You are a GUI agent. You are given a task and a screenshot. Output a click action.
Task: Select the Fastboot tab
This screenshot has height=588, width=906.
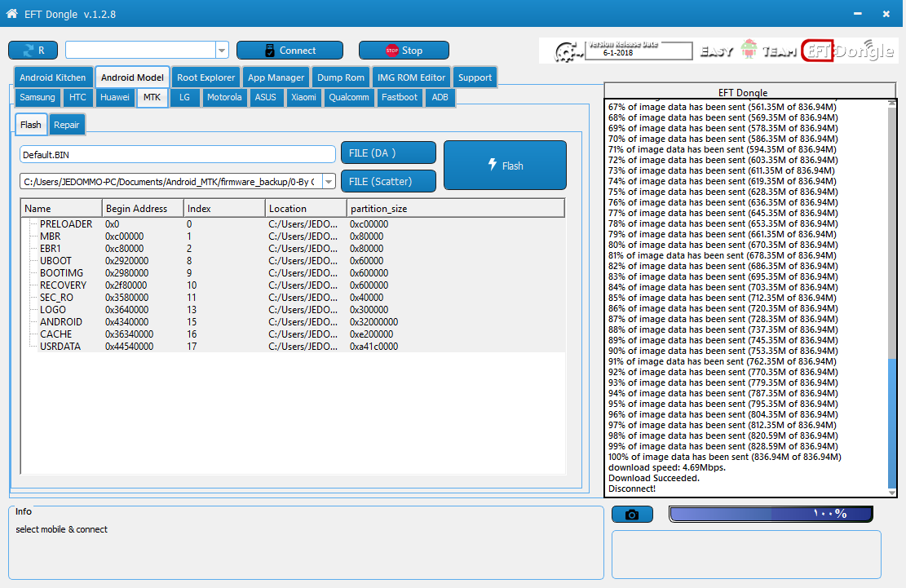tap(400, 97)
